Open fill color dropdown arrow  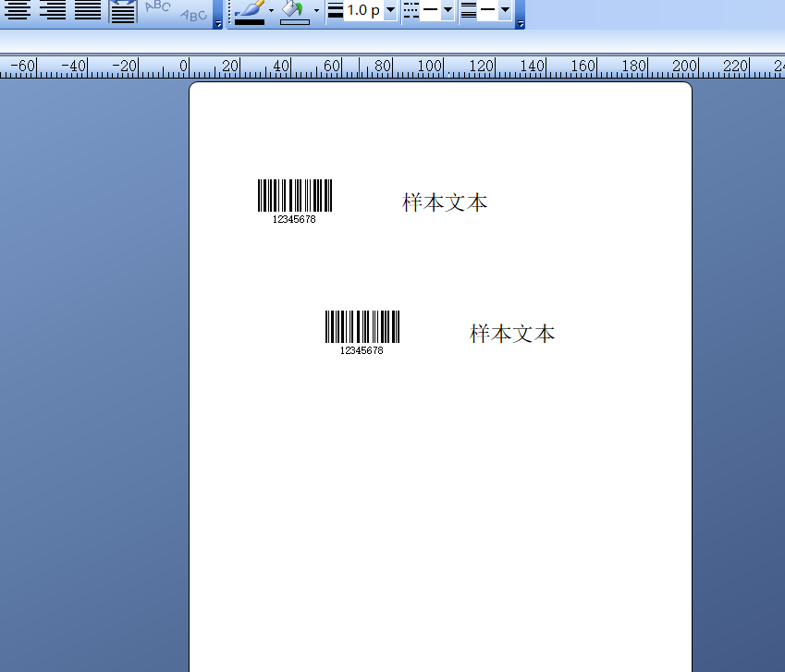[316, 10]
